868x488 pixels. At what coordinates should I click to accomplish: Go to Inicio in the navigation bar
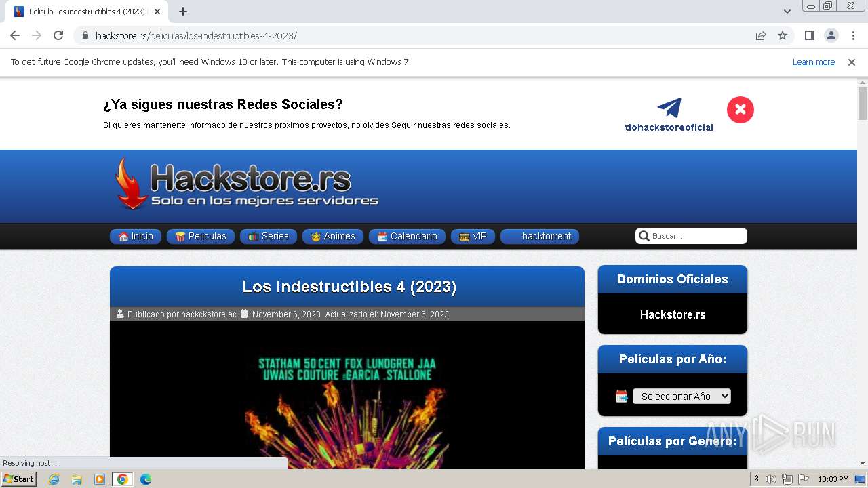point(136,237)
